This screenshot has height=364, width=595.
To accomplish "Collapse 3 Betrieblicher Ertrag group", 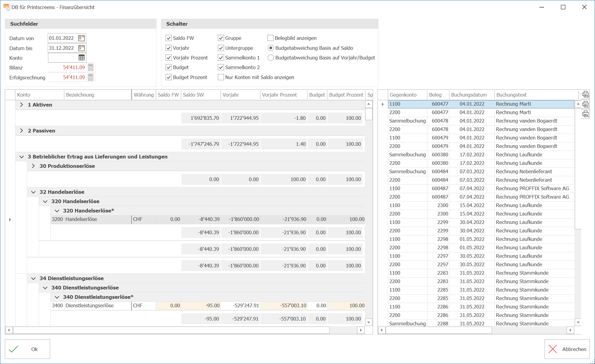I will (x=21, y=157).
